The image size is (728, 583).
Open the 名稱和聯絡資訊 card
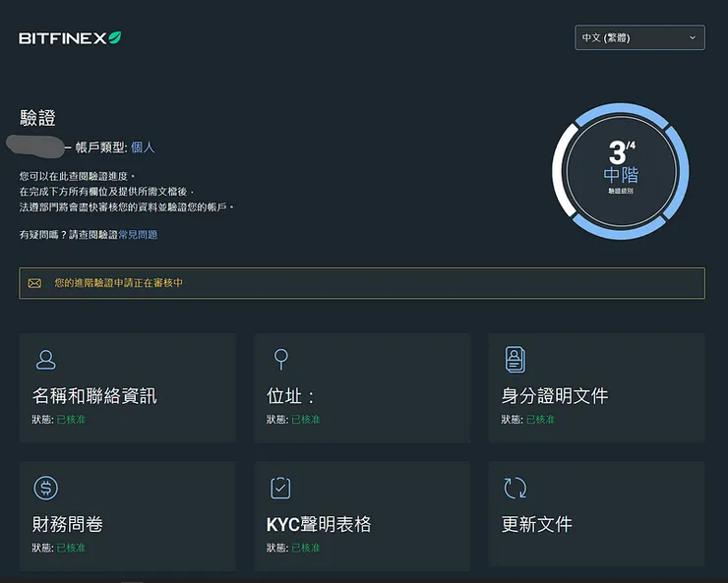click(x=128, y=387)
